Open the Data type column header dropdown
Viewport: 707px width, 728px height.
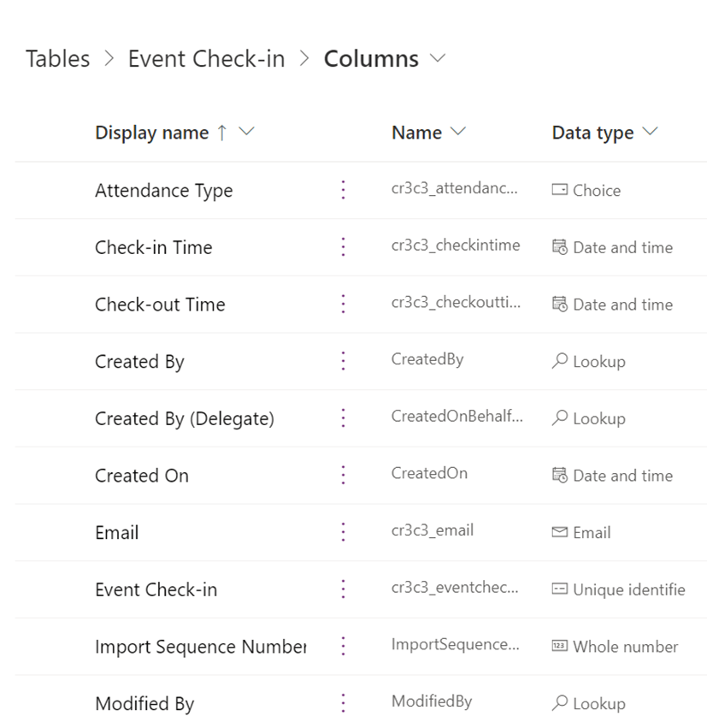point(650,133)
